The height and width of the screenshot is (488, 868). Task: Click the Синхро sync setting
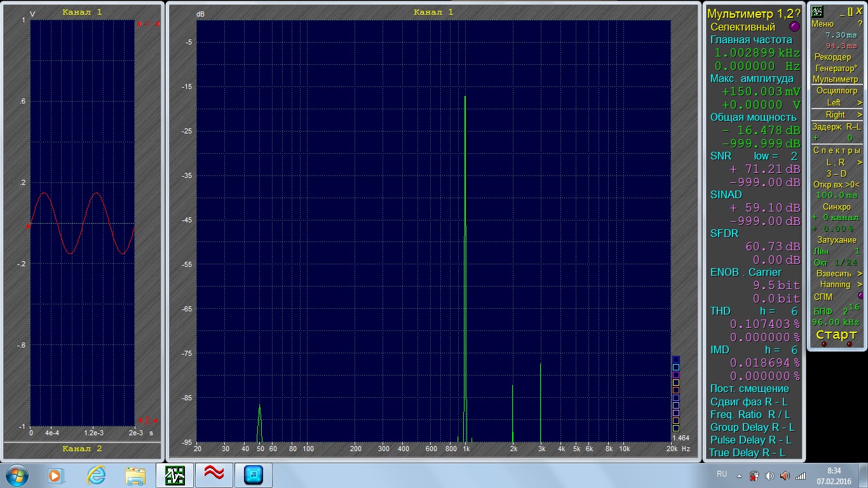tap(836, 207)
